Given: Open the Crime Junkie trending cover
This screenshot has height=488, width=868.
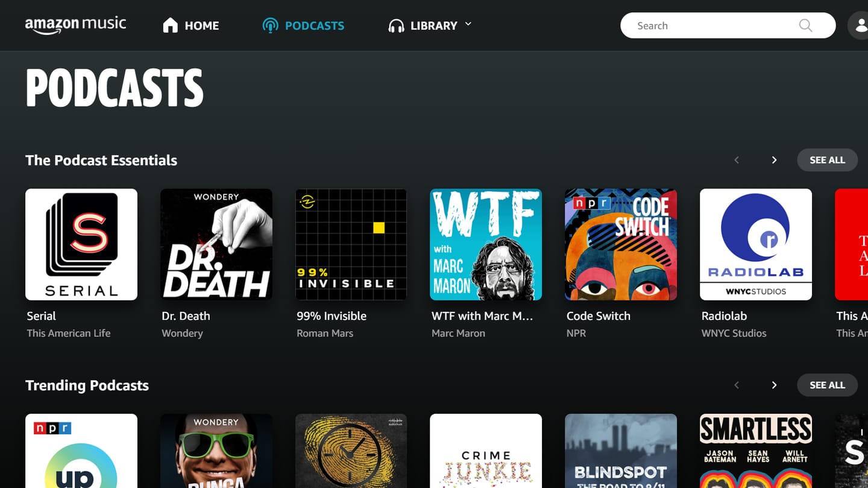Looking at the screenshot, I should point(486,451).
